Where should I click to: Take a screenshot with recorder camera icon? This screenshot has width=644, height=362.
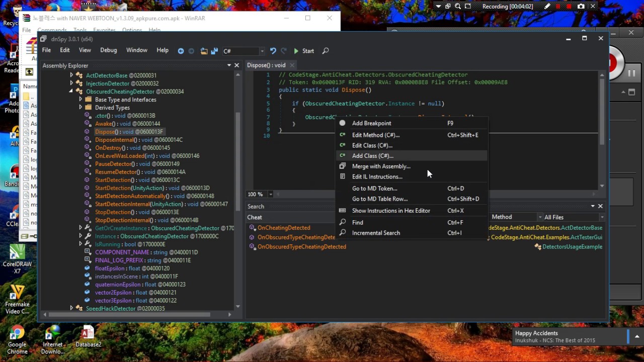581,7
